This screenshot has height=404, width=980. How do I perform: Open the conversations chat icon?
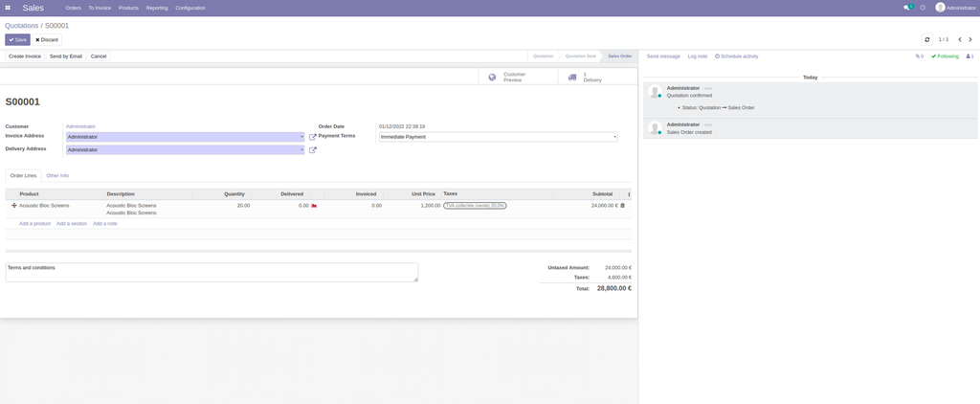tap(907, 8)
